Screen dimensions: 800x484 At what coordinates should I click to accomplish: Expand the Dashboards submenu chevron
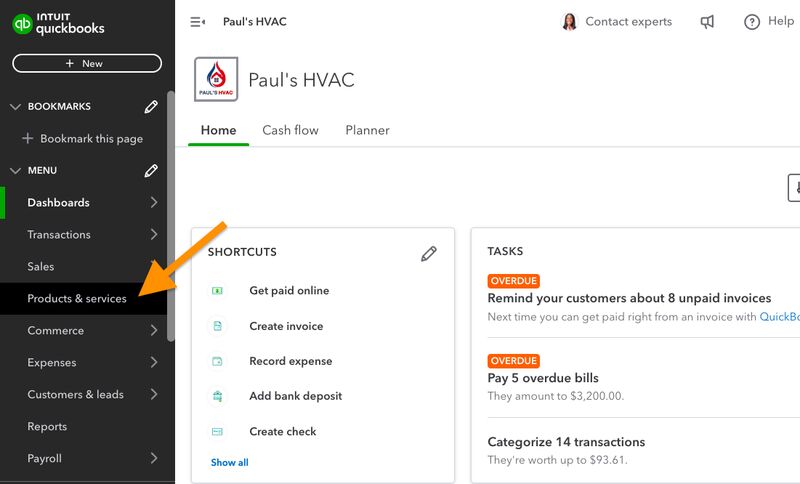pyautogui.click(x=154, y=202)
